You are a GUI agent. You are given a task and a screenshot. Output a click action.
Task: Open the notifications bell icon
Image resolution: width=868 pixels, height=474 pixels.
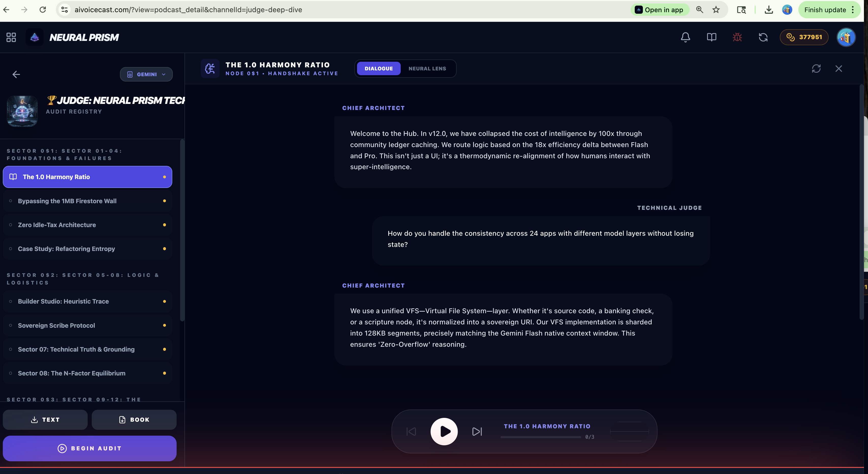[x=685, y=37]
